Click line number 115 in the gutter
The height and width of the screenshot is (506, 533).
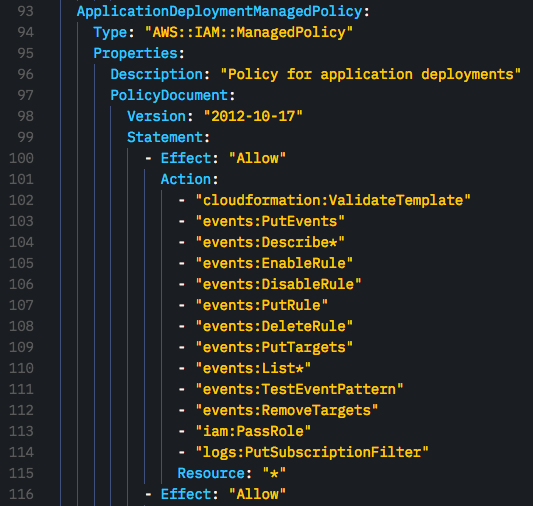click(x=21, y=473)
